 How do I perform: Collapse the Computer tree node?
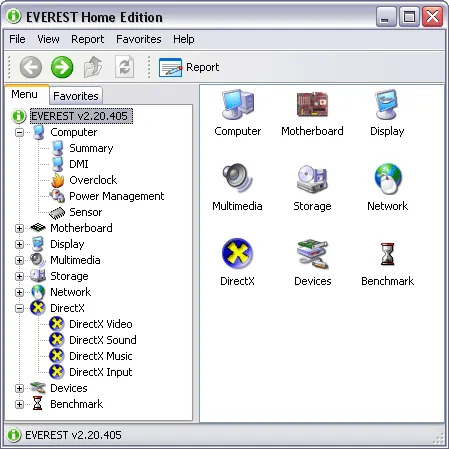19,132
